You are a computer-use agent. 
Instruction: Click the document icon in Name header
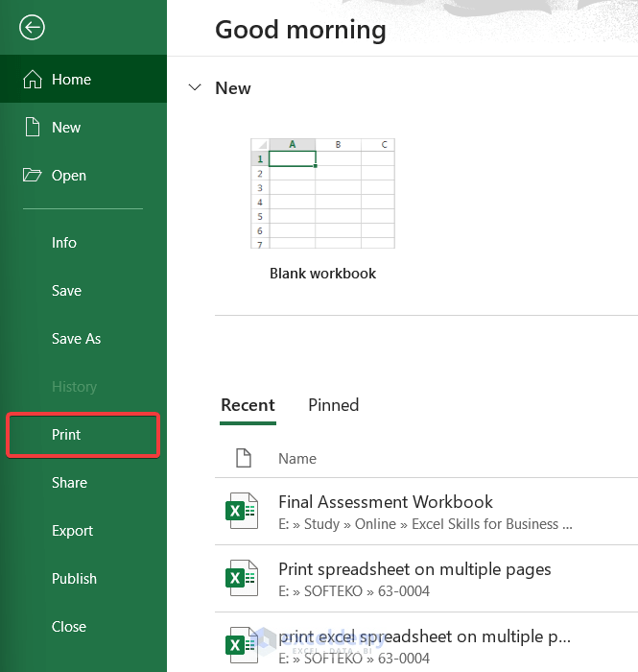click(x=244, y=458)
